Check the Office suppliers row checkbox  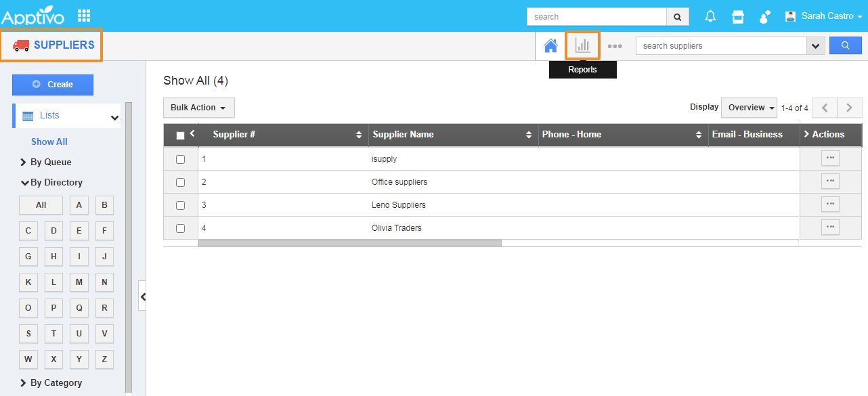coord(180,182)
